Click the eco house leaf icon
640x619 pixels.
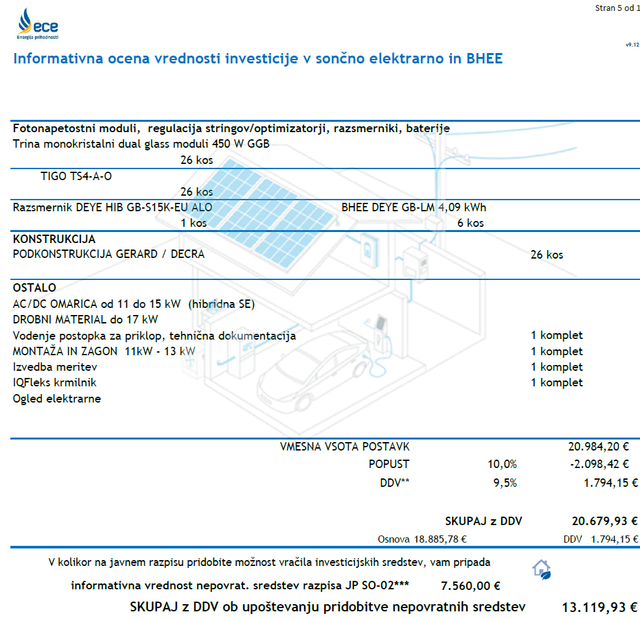542,569
